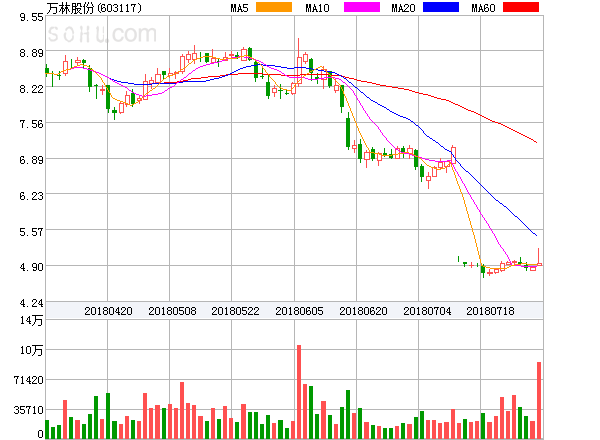Click the MA10 legend label
Viewport: 600px width, 440px height.
(x=317, y=8)
